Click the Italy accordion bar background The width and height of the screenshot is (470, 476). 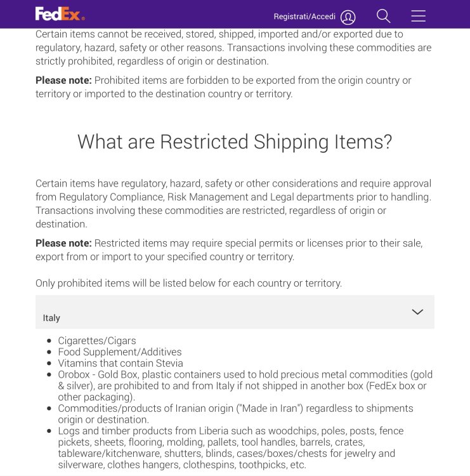pos(235,312)
